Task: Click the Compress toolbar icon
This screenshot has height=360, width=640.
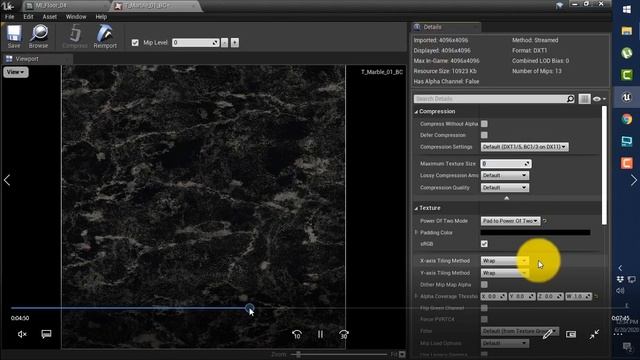Action: coord(75,37)
